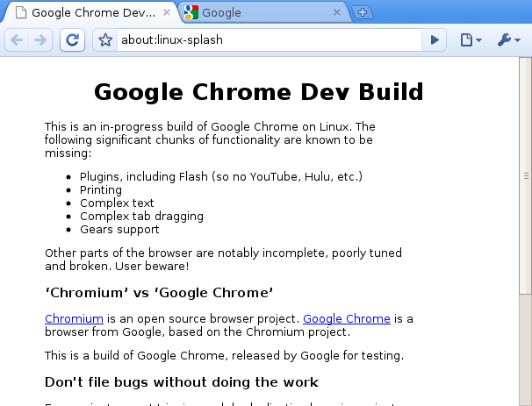Image resolution: width=532 pixels, height=406 pixels.
Task: Close the Google Chrome Dev tab
Action: (167, 12)
